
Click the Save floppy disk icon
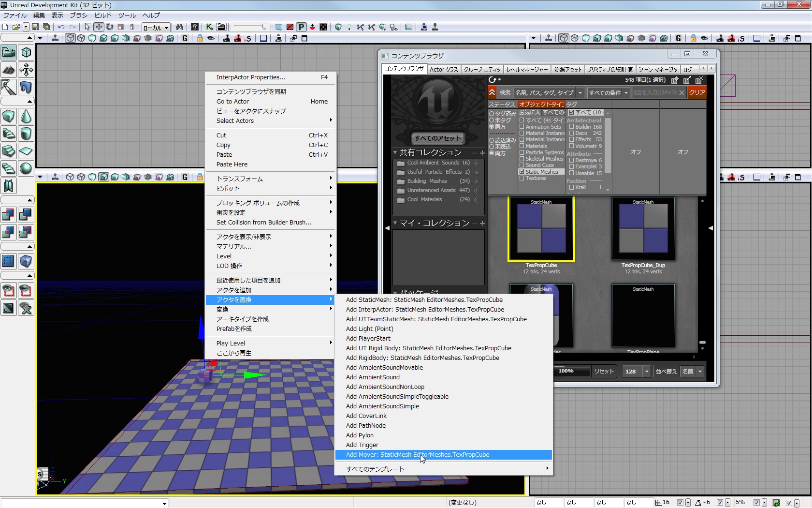click(35, 27)
